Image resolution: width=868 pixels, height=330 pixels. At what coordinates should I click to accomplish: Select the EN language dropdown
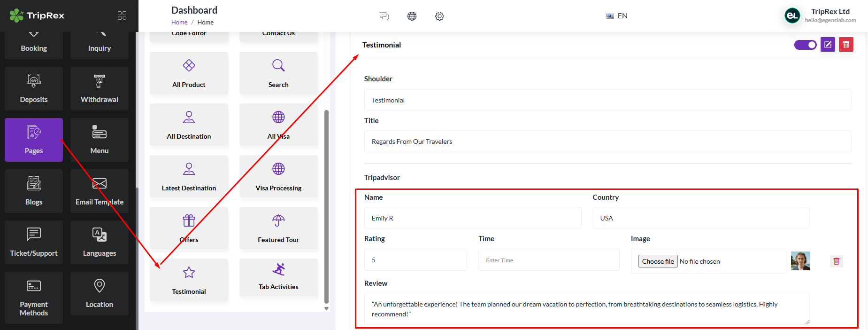tap(617, 16)
